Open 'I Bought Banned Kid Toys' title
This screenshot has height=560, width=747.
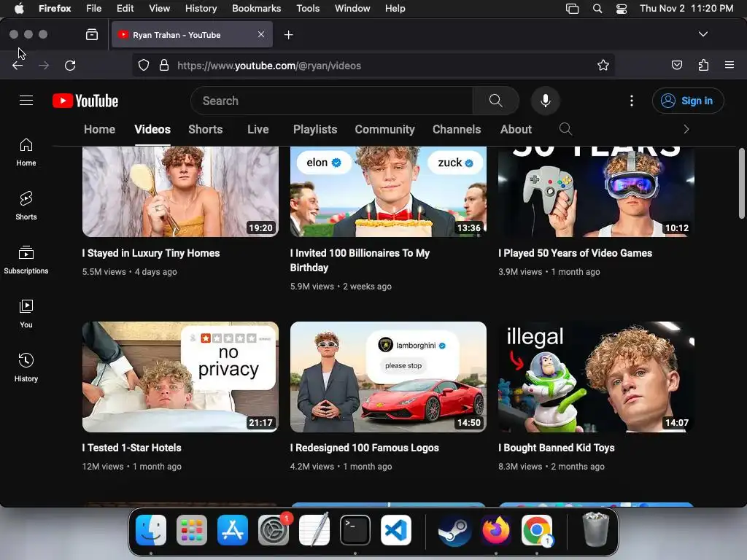557,448
